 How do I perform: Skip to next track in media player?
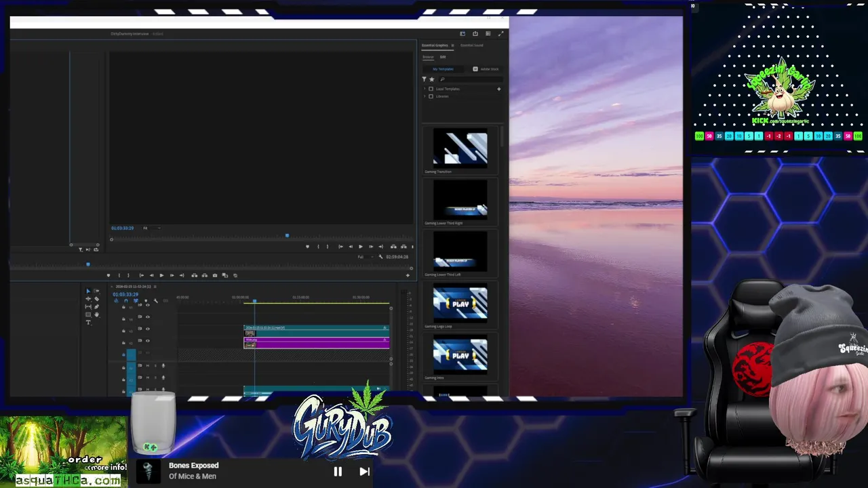coord(364,472)
